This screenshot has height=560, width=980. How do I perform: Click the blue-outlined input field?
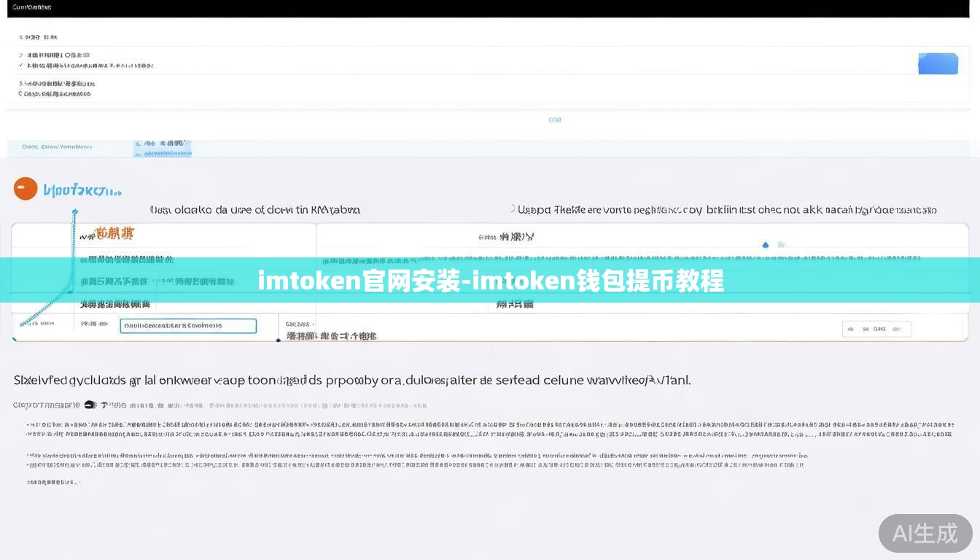pos(188,326)
